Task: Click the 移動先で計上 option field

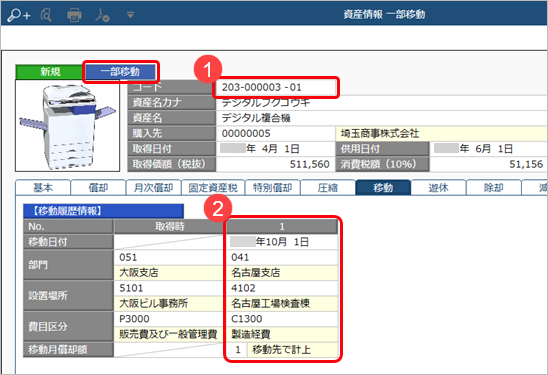Action: pos(292,349)
